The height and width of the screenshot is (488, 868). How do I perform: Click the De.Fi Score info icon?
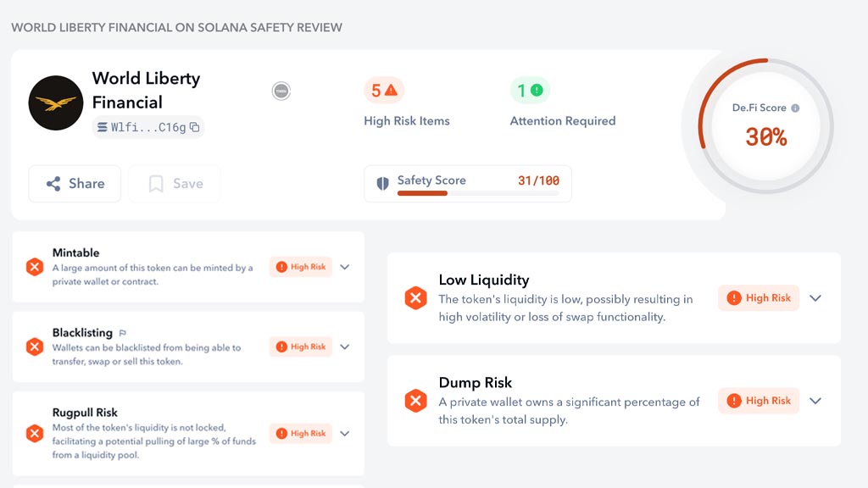(x=795, y=108)
